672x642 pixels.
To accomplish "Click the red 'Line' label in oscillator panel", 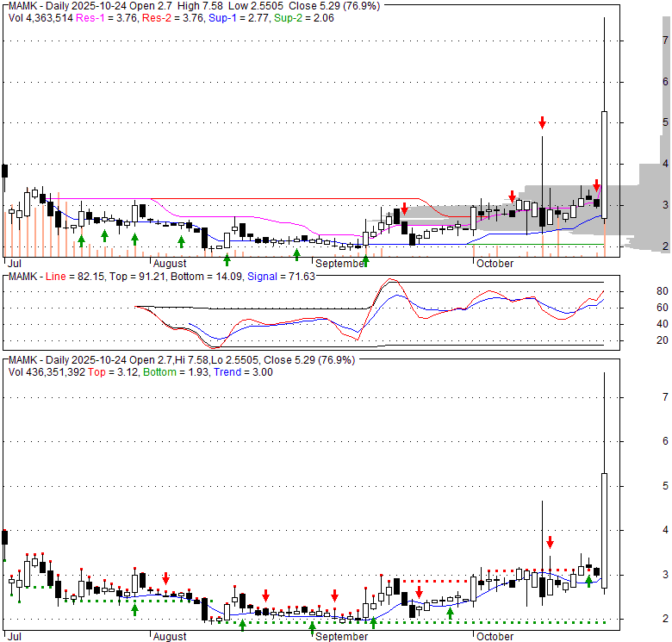I will click(56, 277).
